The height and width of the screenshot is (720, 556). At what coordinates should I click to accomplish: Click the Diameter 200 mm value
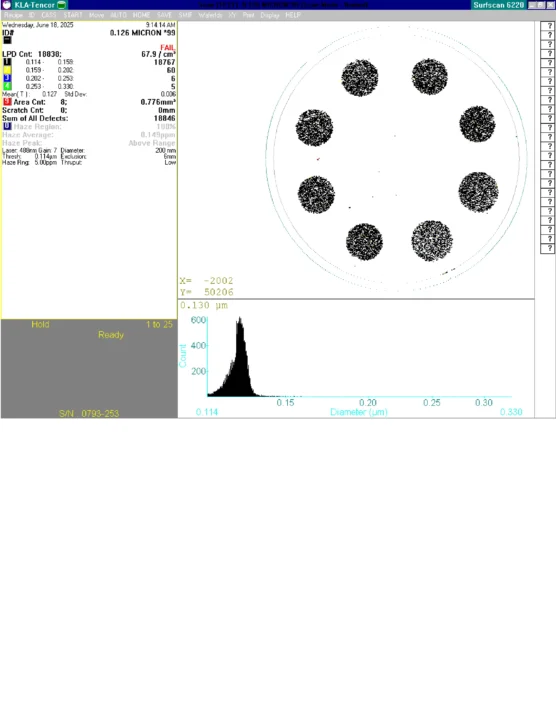(165, 151)
